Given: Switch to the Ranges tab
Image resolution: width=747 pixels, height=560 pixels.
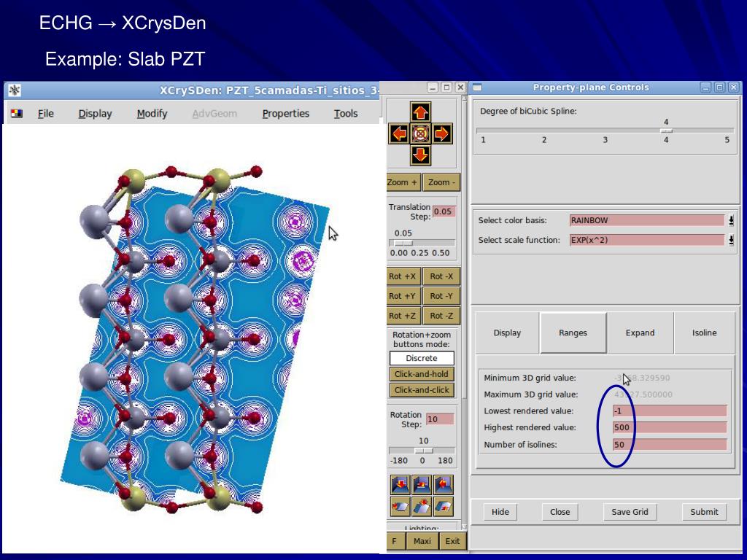Looking at the screenshot, I should [x=573, y=332].
